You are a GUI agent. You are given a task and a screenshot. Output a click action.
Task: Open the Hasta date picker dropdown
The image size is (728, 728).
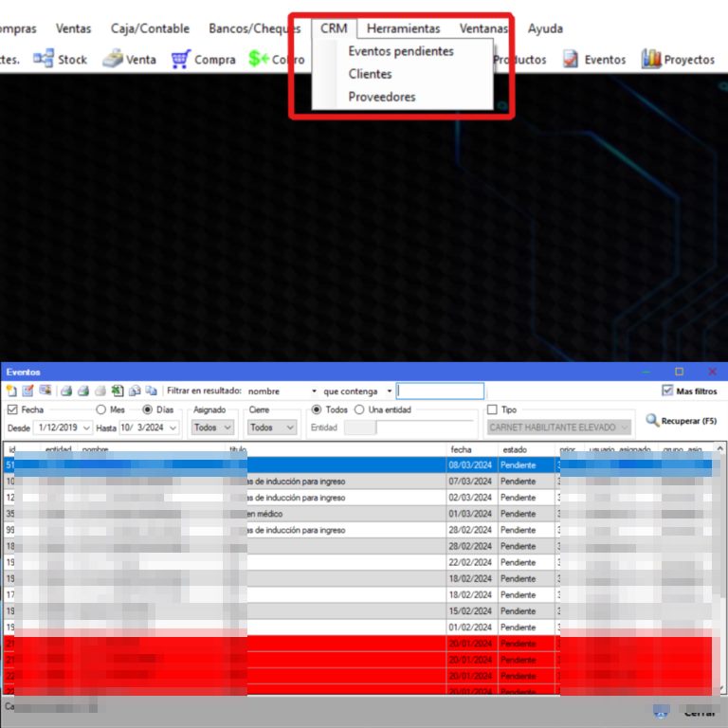pos(173,428)
